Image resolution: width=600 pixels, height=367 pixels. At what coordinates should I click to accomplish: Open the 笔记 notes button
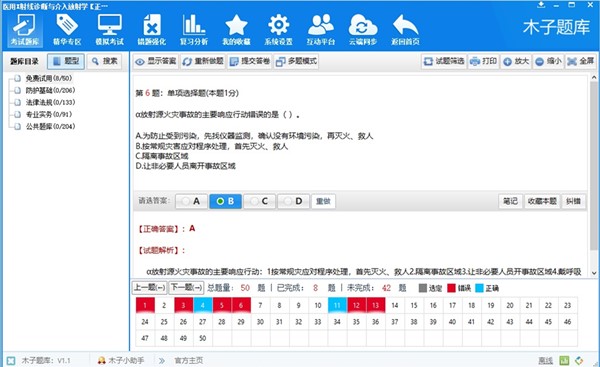coord(510,201)
